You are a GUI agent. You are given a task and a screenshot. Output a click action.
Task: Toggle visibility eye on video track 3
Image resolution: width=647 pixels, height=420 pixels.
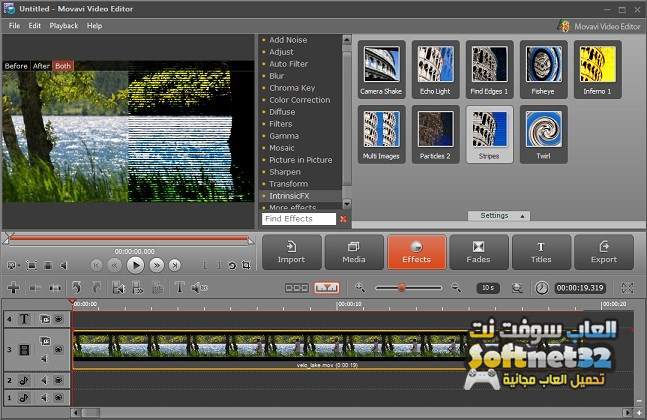(x=59, y=349)
